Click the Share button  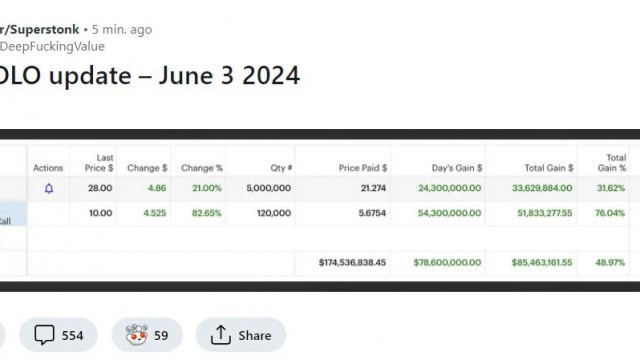click(241, 335)
